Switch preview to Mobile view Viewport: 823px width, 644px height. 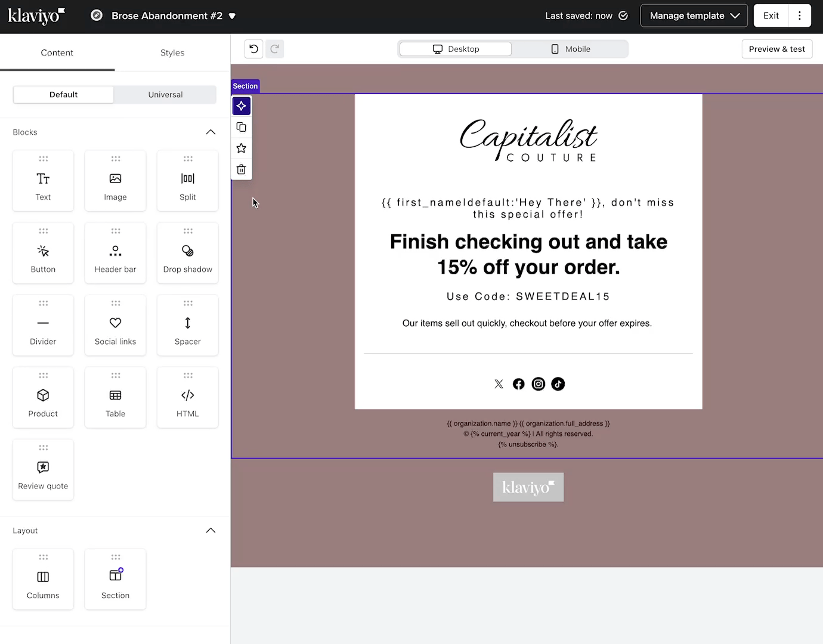coord(570,49)
